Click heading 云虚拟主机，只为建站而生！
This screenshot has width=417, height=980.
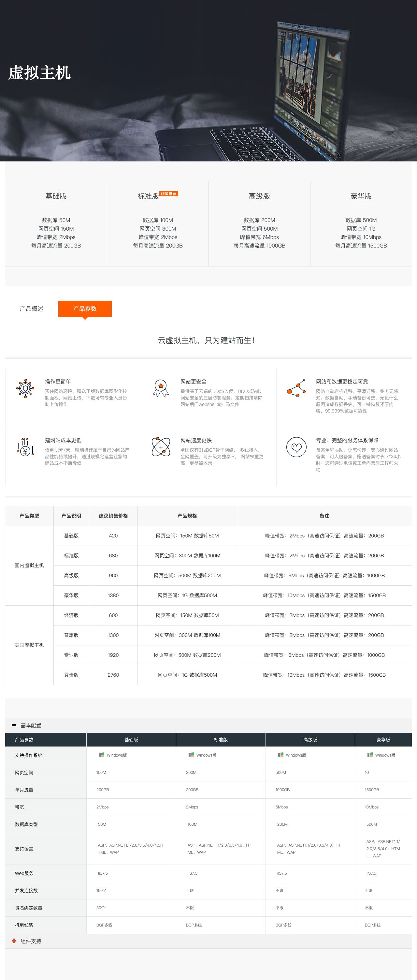(207, 340)
